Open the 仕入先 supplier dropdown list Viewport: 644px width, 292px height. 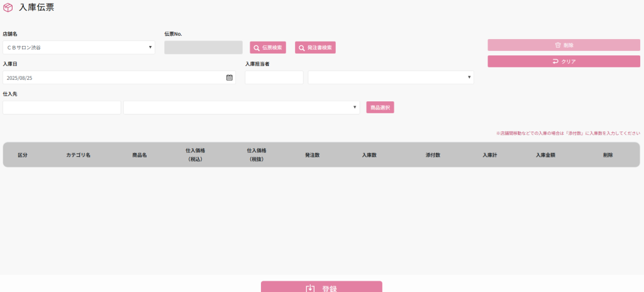[241, 108]
